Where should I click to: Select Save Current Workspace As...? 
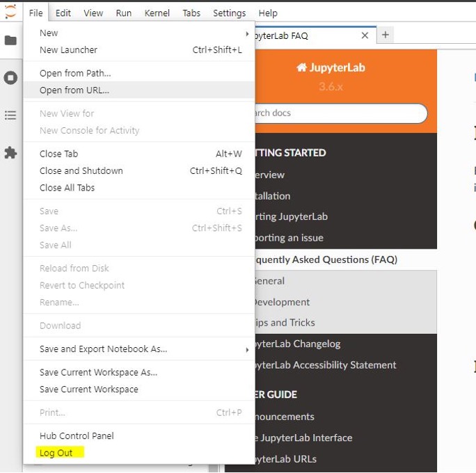point(139,372)
